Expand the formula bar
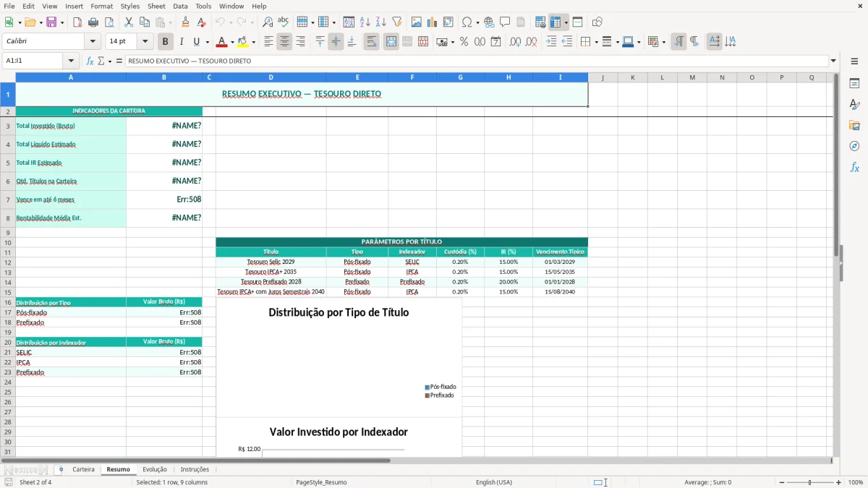The image size is (868, 488). (x=833, y=61)
